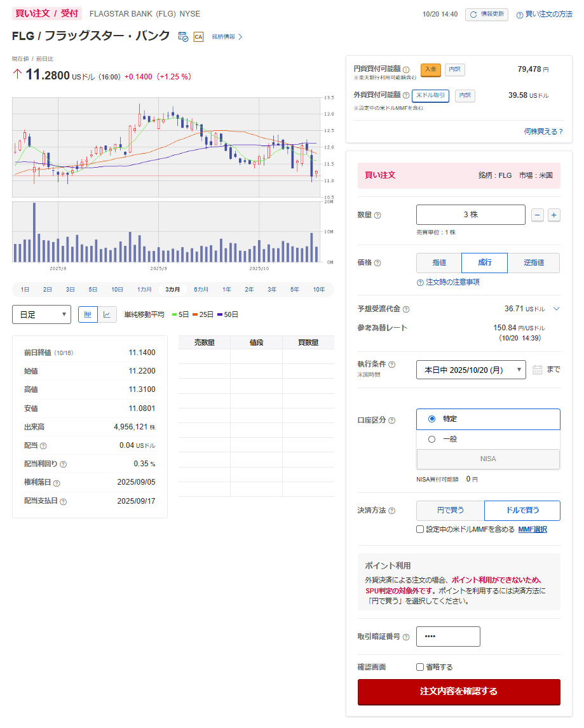584x728 pixels.
Task: Choose the 指値 price type tab
Action: pyautogui.click(x=438, y=263)
